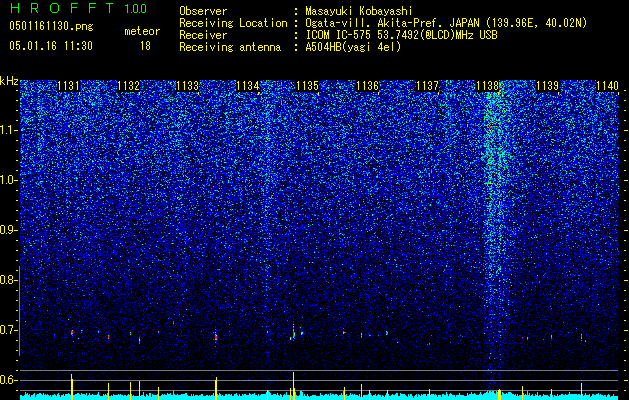Click the date stamp 05.01.16 11:30
This screenshot has height=400, width=629.
click(51, 46)
